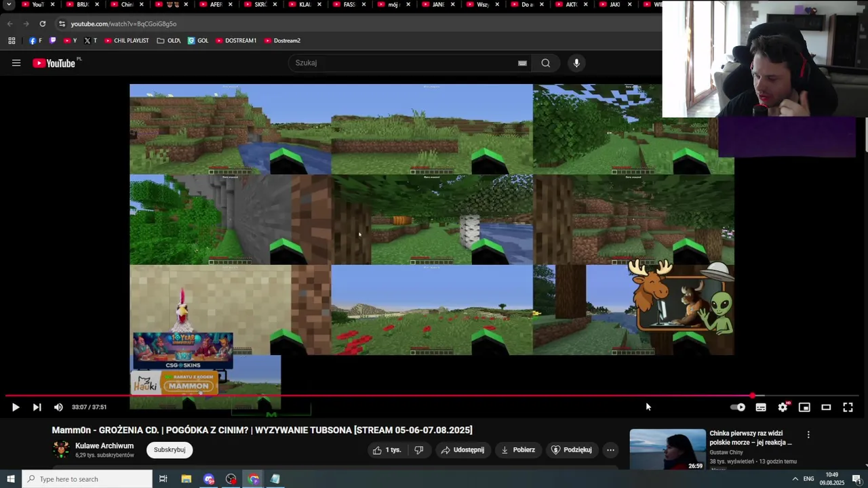Reload the page with refresh icon

(43, 24)
